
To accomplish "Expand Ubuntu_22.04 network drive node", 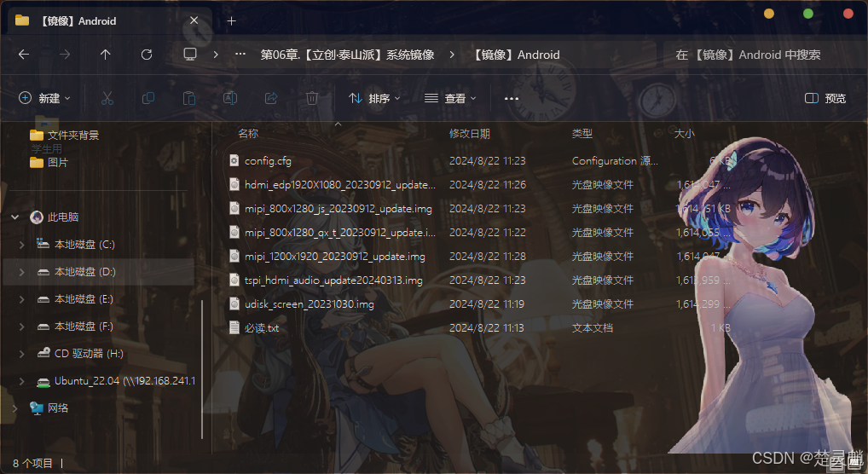I will (21, 381).
